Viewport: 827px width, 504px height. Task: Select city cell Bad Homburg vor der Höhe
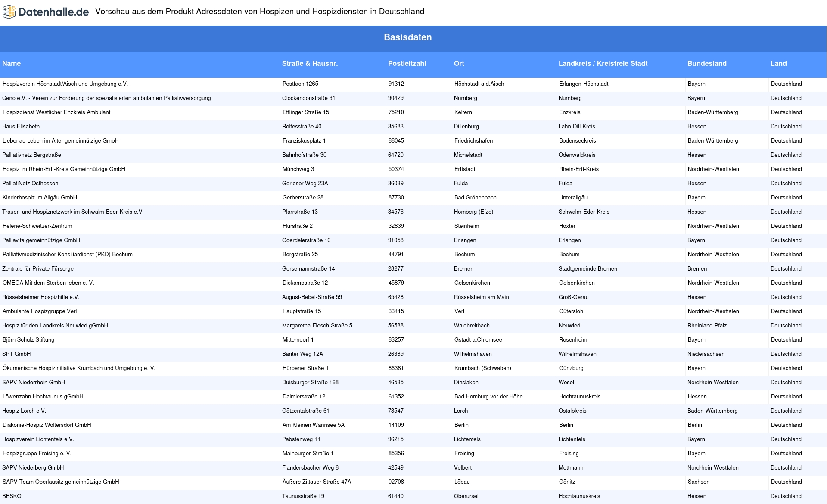(x=488, y=397)
